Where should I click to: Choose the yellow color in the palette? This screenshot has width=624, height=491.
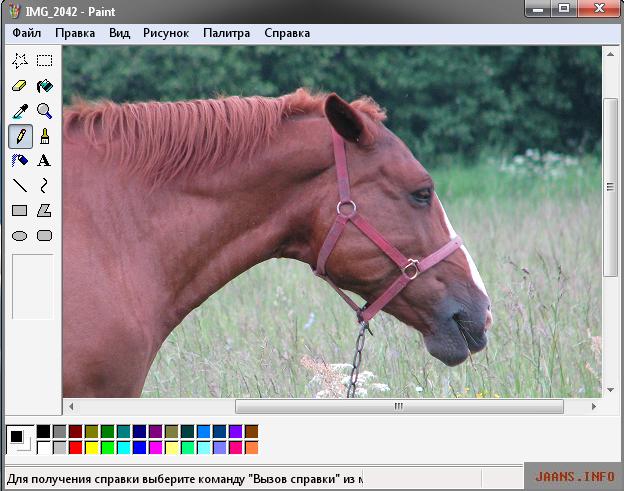tap(92, 447)
